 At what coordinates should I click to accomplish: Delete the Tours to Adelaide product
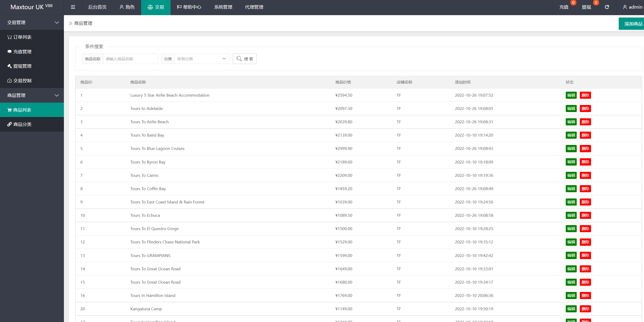tap(585, 109)
